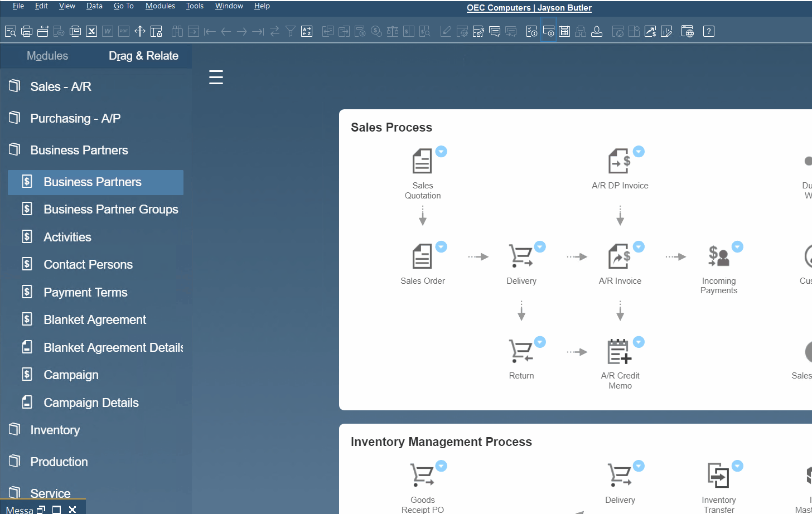Open the calendar icon in the toolbar
The width and height of the screenshot is (812, 514).
(x=564, y=32)
